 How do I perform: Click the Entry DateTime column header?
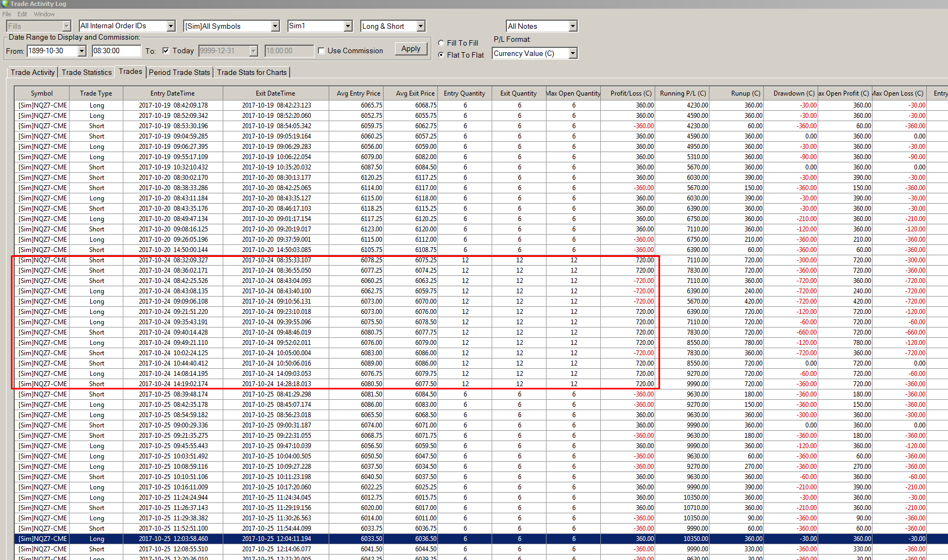pos(172,93)
